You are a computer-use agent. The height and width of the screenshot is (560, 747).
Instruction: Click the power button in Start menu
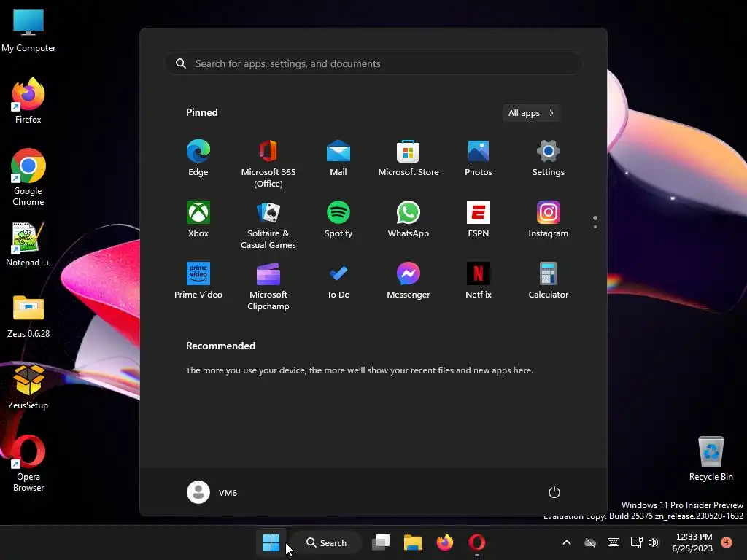554,492
